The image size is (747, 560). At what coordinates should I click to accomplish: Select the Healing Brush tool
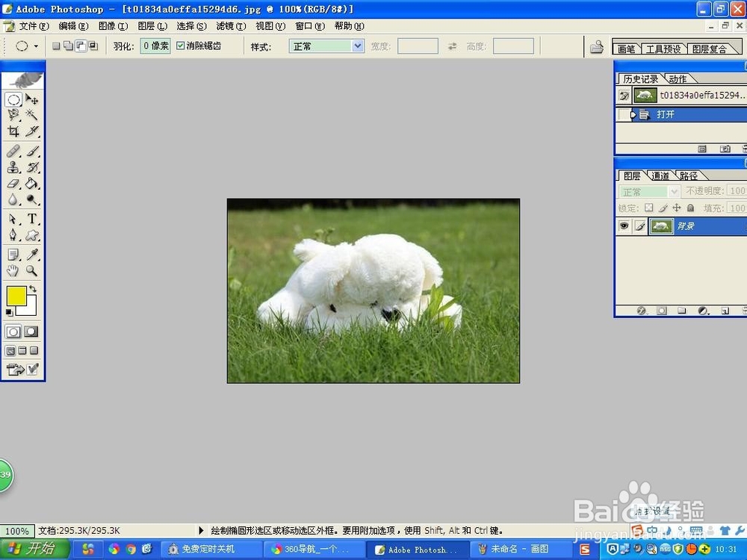13,152
